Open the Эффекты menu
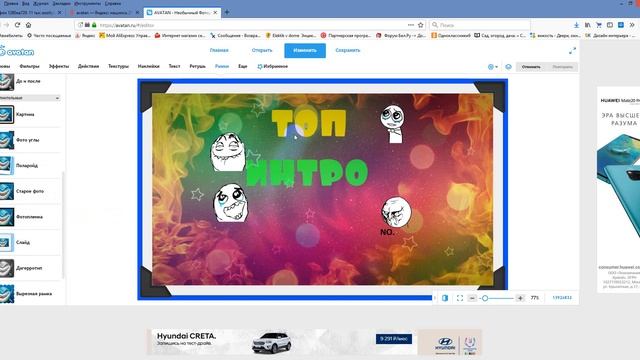The height and width of the screenshot is (360, 640). tap(59, 66)
